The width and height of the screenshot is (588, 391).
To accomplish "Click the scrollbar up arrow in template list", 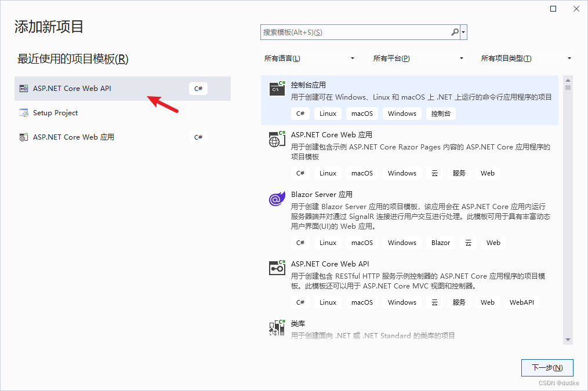I will pyautogui.click(x=568, y=80).
